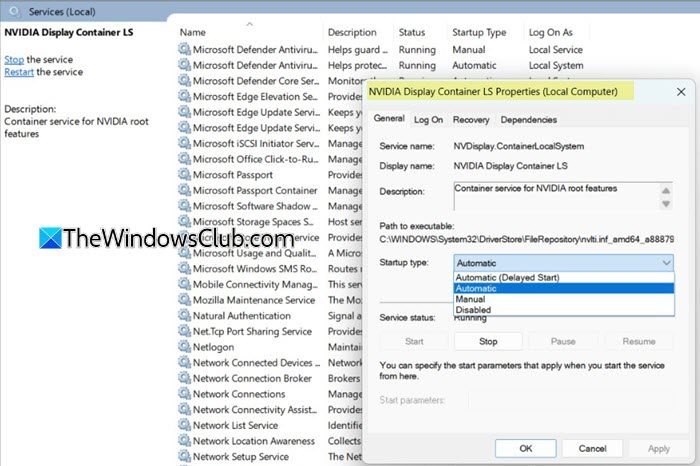
Task: Click gear icon for Network List Service
Action: coord(184,424)
